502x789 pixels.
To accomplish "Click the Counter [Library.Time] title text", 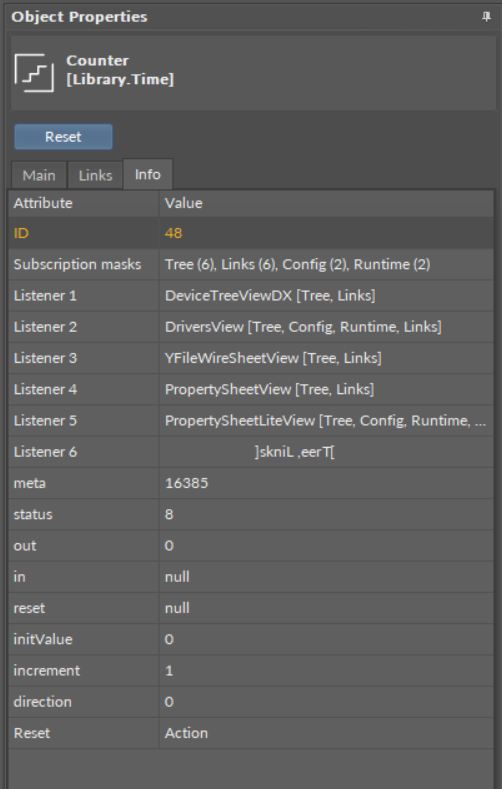I will (x=120, y=70).
